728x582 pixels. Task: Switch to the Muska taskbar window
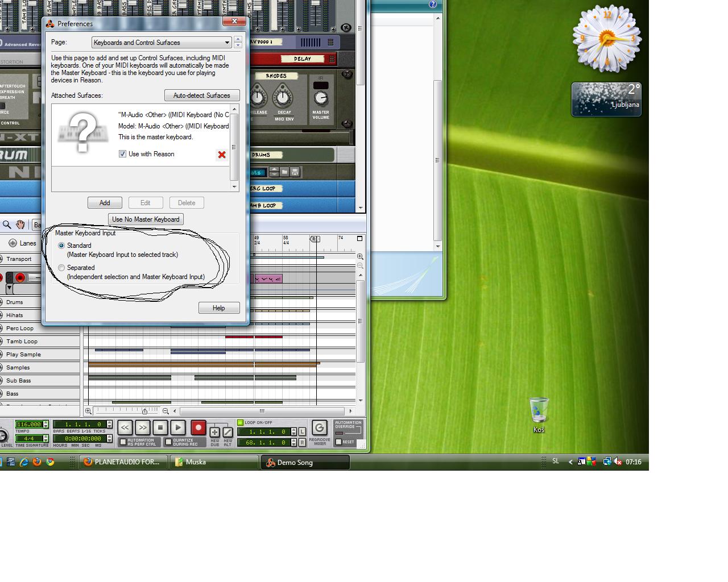click(215, 462)
